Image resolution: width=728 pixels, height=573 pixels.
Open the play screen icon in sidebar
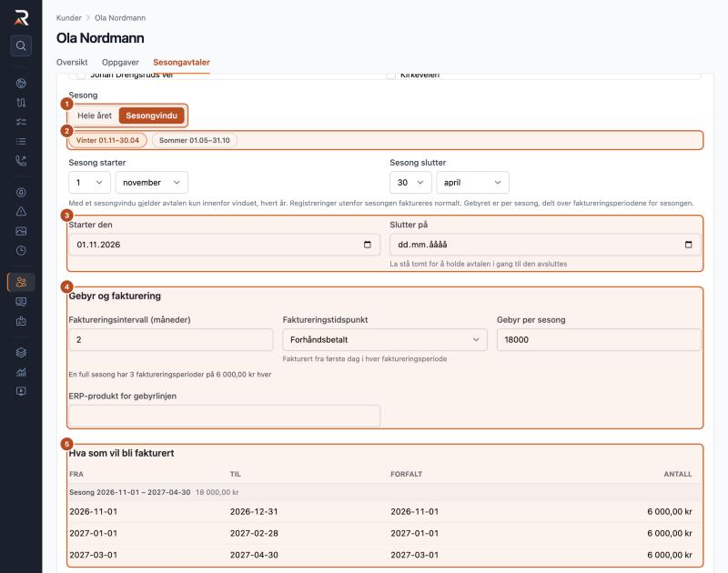[21, 391]
